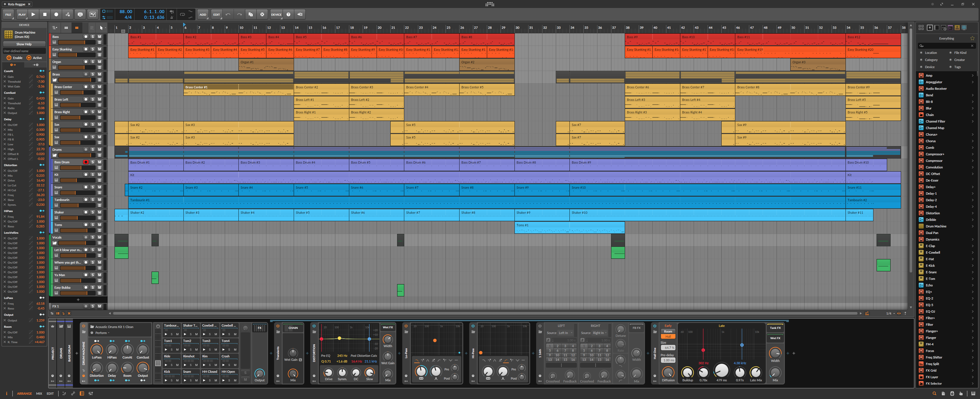Open Right In source dropdown
Image resolution: width=980 pixels, height=399 pixels.
[600, 333]
